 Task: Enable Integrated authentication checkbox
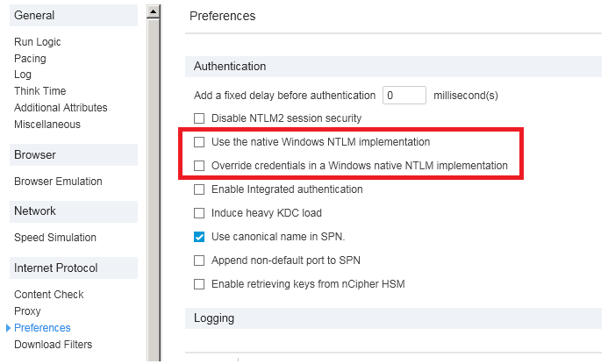tap(199, 189)
